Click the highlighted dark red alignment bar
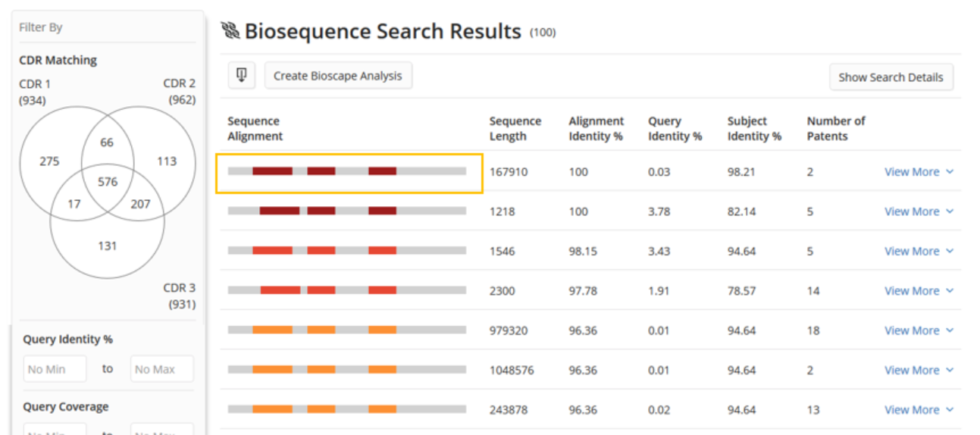980x435 pixels. [x=348, y=171]
